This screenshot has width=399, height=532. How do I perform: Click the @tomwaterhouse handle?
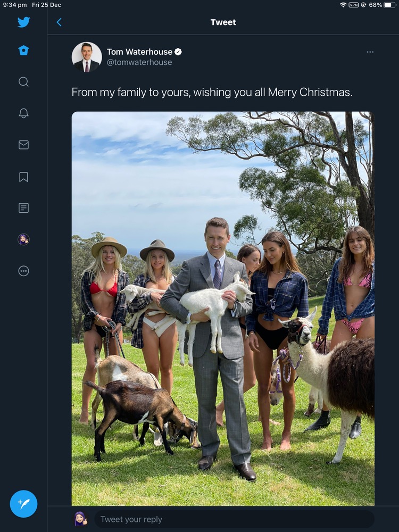point(139,62)
